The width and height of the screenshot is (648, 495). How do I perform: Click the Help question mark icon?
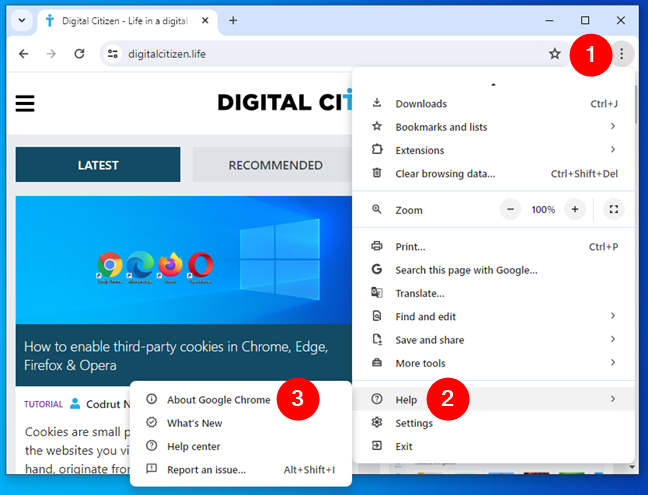click(376, 399)
